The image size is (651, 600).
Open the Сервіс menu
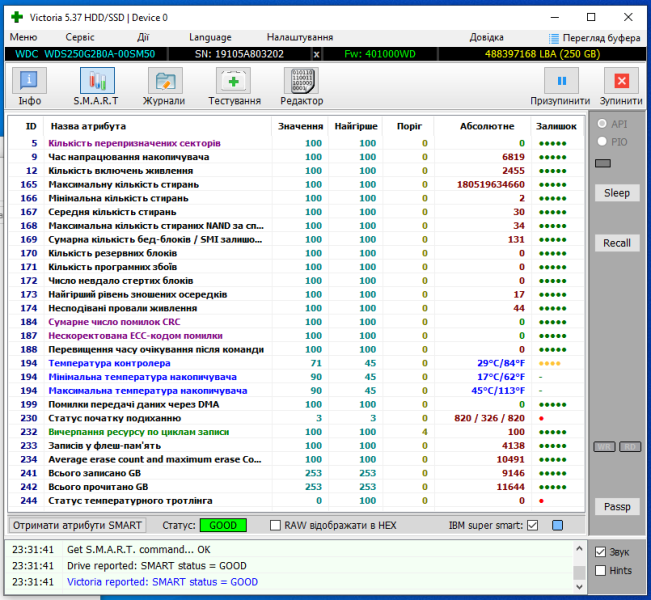[81, 37]
